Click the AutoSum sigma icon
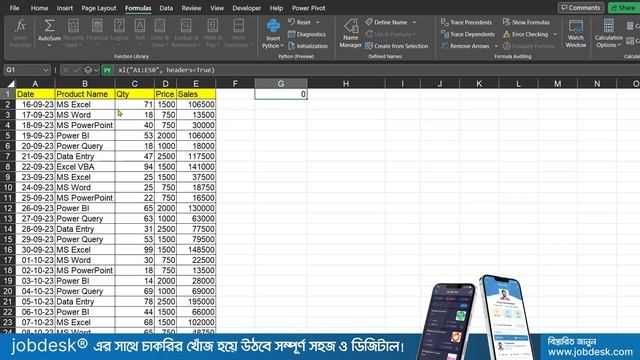Image resolution: width=640 pixels, height=360 pixels. (x=49, y=26)
